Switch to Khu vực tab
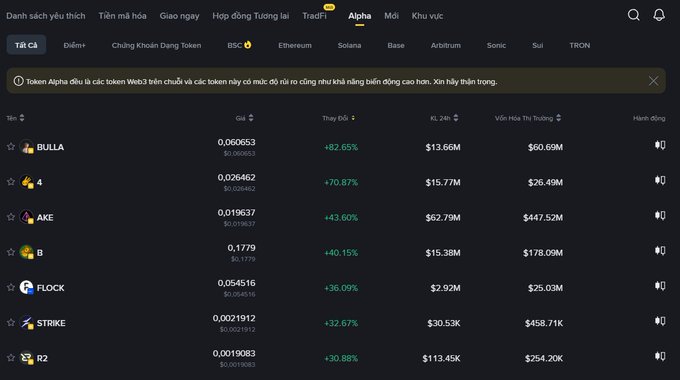 pos(427,16)
